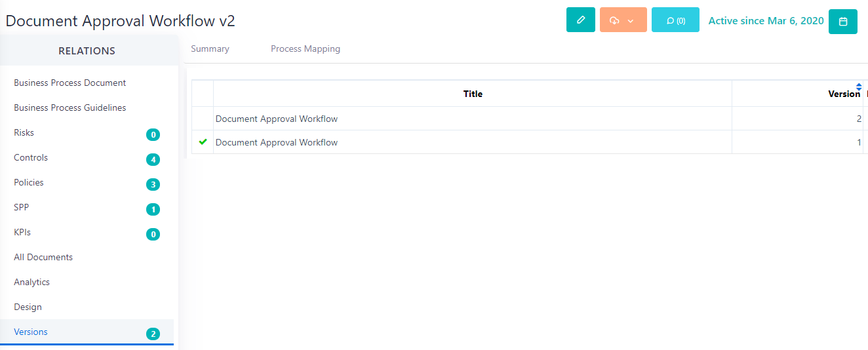Open Business Process Guidelines relation
This screenshot has height=350, width=868.
tap(70, 107)
